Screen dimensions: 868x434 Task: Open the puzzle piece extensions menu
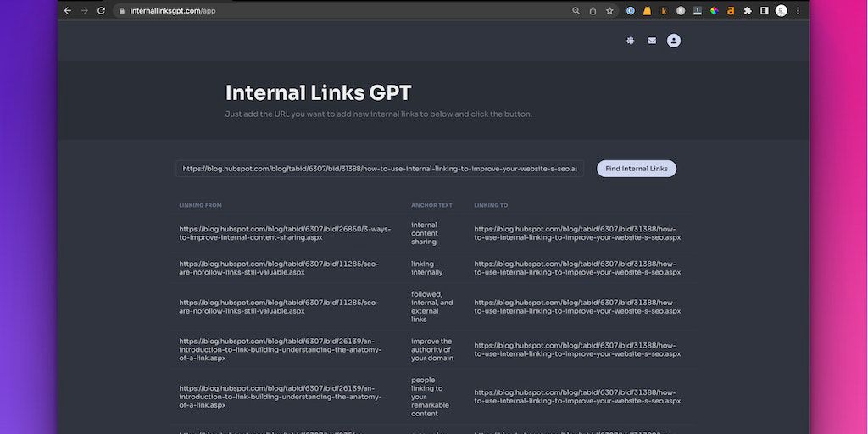click(x=748, y=10)
